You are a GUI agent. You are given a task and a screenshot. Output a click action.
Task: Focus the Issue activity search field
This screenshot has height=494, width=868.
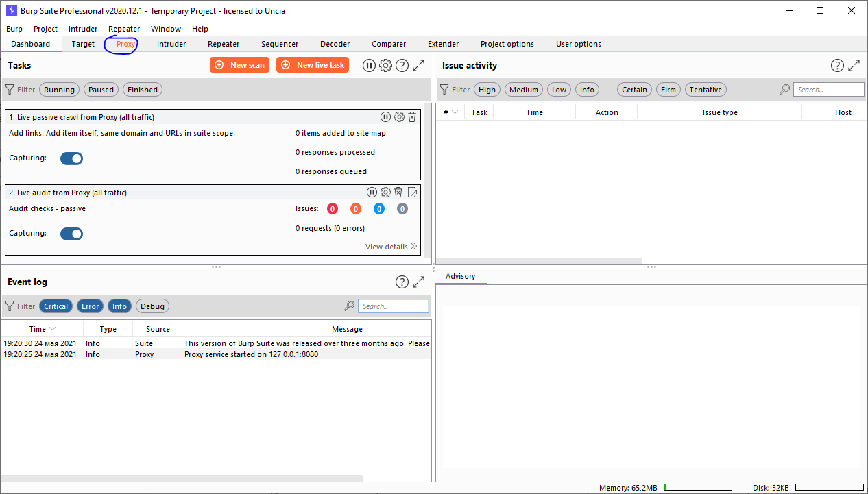(x=829, y=90)
